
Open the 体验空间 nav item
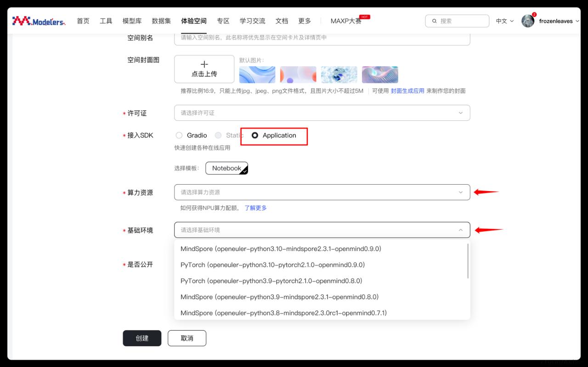point(194,21)
